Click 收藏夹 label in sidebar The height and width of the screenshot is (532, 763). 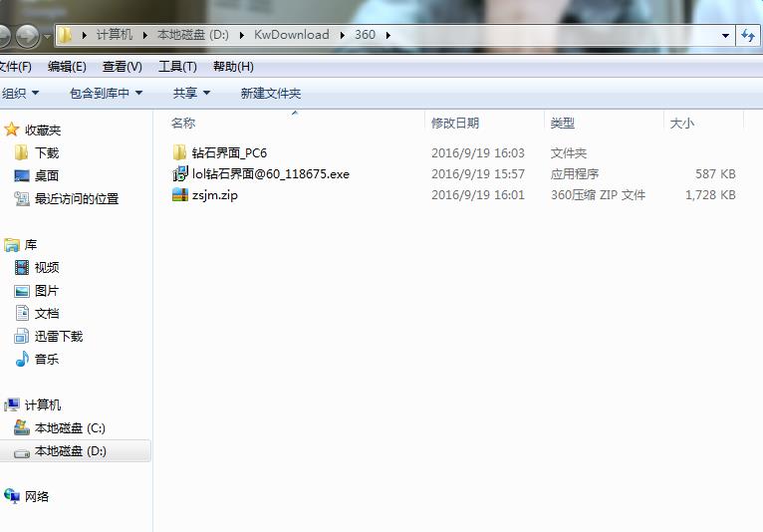click(x=43, y=130)
